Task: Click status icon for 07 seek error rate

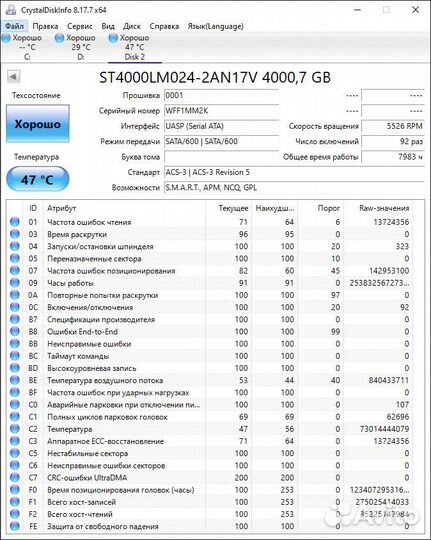Action: [14, 271]
